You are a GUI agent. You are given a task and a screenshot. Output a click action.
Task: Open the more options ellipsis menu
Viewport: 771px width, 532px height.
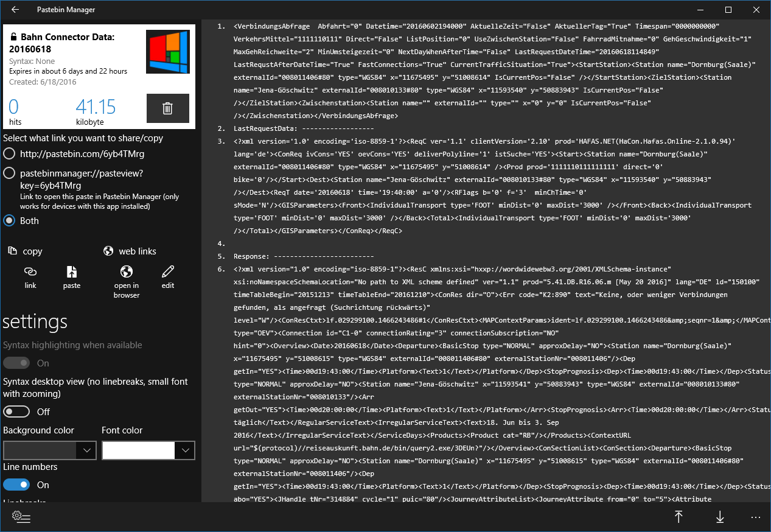(756, 517)
